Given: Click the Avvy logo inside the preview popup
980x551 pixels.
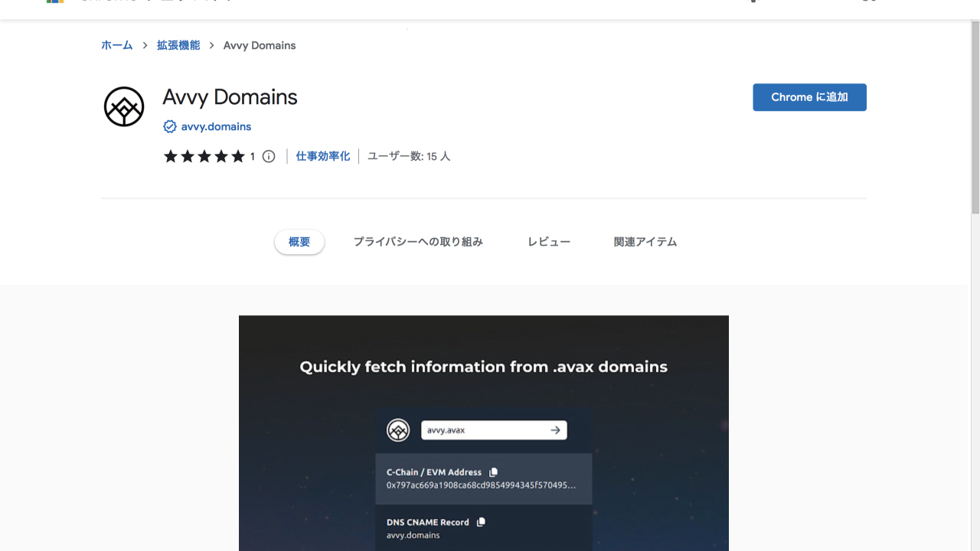Looking at the screenshot, I should coord(398,430).
